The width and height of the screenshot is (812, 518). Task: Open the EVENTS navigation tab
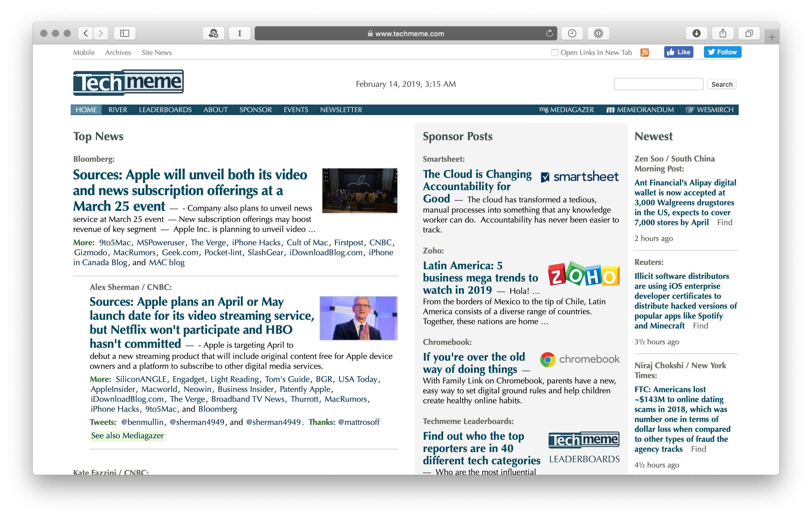pyautogui.click(x=296, y=109)
